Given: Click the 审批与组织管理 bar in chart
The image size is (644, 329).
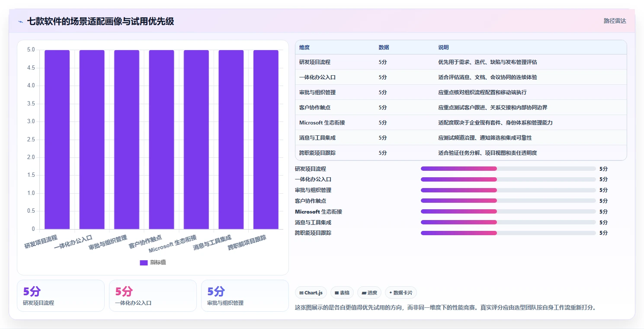Looking at the screenshot, I should pyautogui.click(x=127, y=139).
